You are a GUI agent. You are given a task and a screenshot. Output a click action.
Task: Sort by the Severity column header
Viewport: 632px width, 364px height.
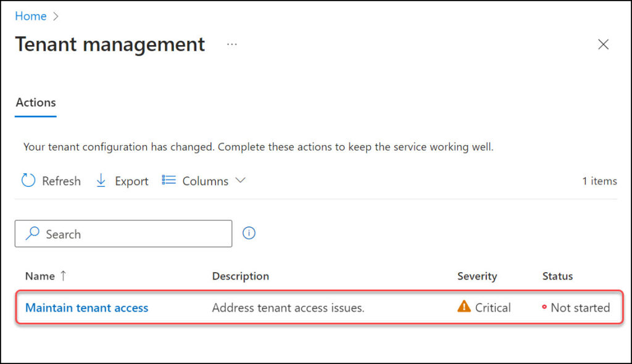[x=477, y=276]
